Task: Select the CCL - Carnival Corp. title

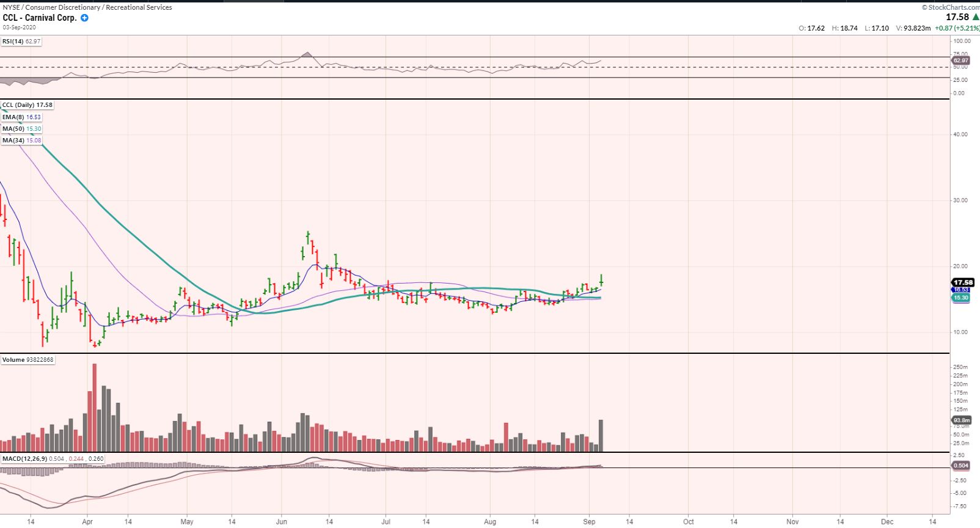Action: point(40,18)
